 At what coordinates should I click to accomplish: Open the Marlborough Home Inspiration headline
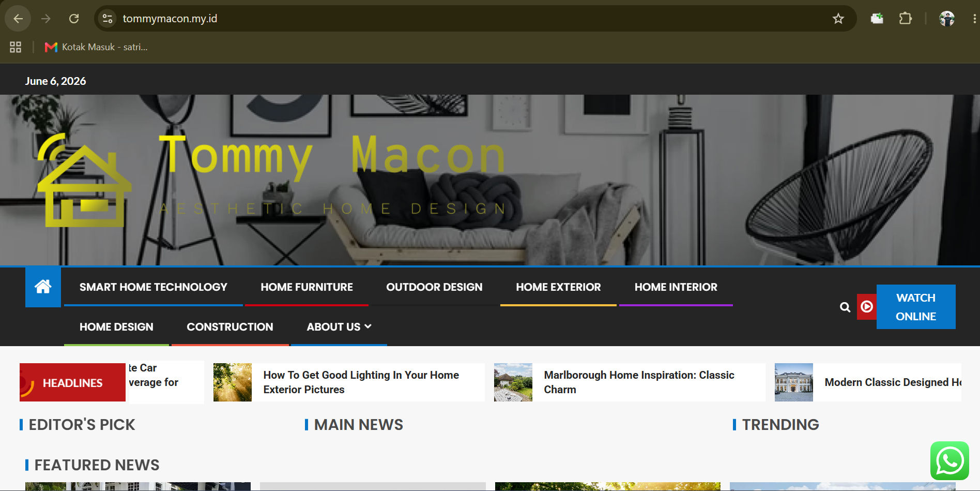coord(639,382)
